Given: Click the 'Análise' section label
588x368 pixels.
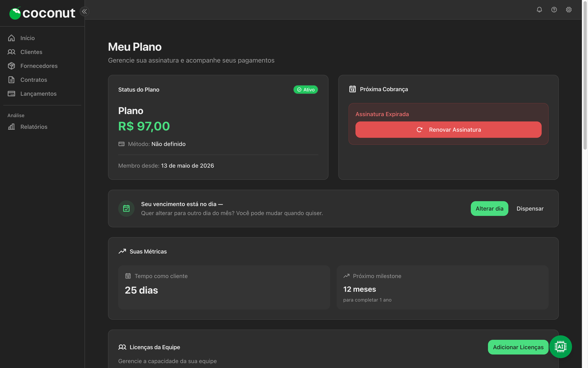Looking at the screenshot, I should [16, 116].
